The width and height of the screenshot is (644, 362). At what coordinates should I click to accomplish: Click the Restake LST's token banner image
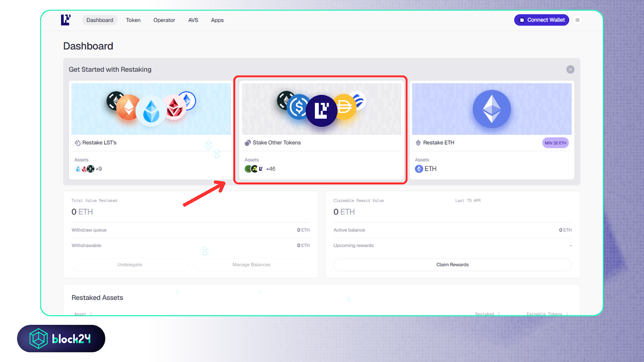point(151,109)
